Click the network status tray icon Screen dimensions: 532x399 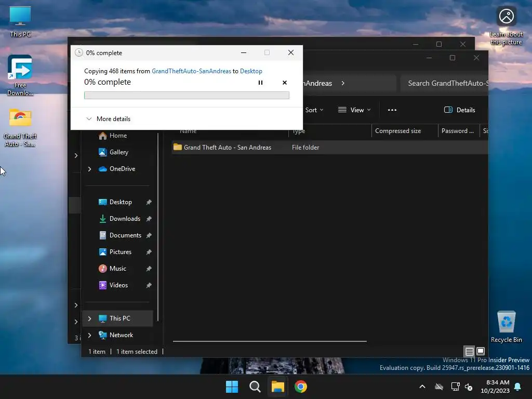[455, 387]
